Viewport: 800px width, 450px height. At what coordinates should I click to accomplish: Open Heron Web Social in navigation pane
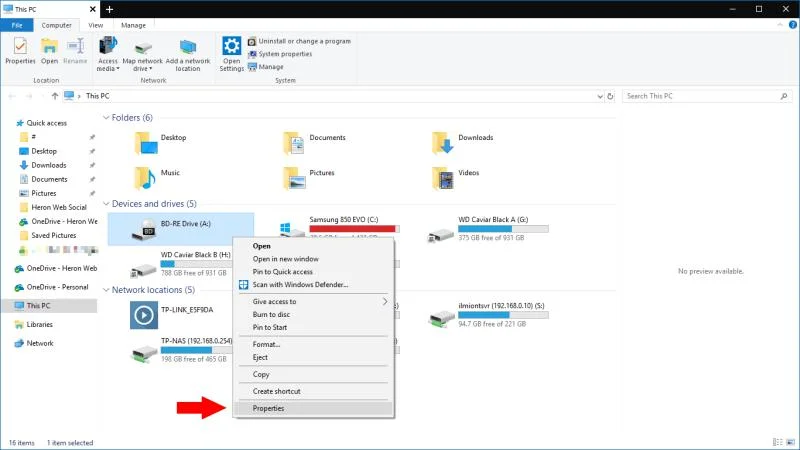click(x=59, y=207)
